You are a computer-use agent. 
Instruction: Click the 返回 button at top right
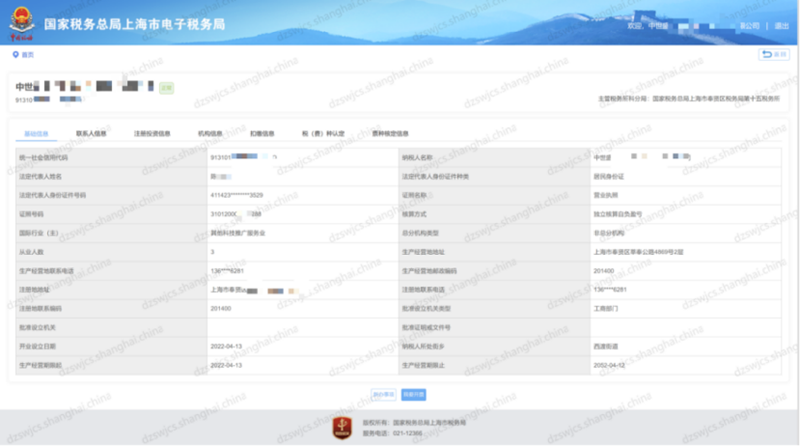click(x=773, y=54)
